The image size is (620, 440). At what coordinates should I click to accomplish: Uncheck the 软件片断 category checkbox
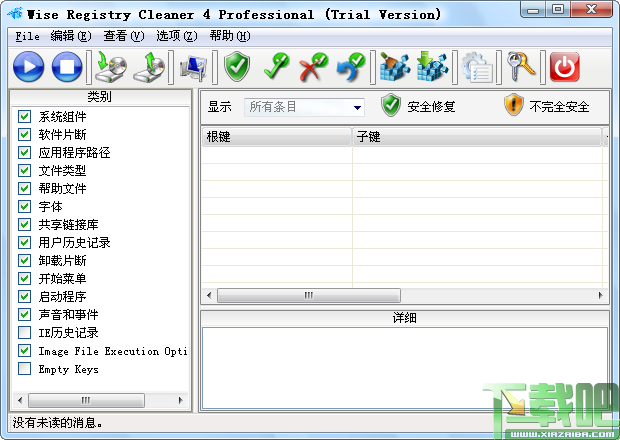coord(25,134)
